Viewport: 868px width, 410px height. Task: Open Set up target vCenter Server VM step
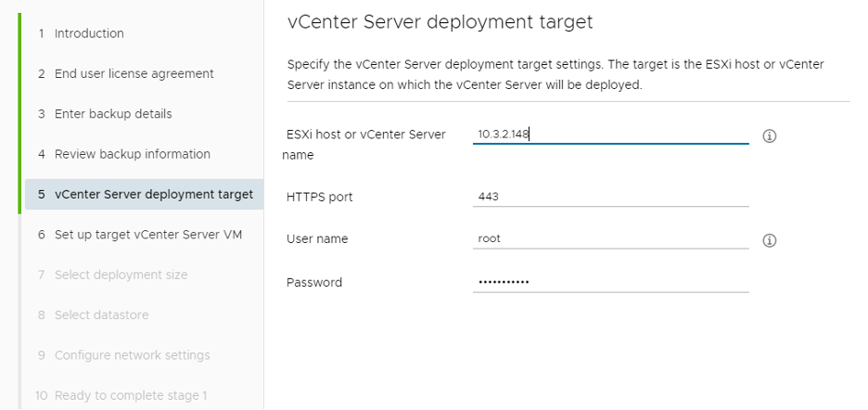coord(148,235)
